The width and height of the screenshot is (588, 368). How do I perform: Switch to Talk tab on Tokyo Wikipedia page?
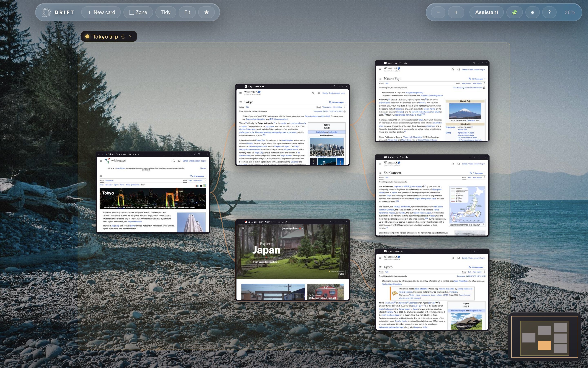coord(247,107)
